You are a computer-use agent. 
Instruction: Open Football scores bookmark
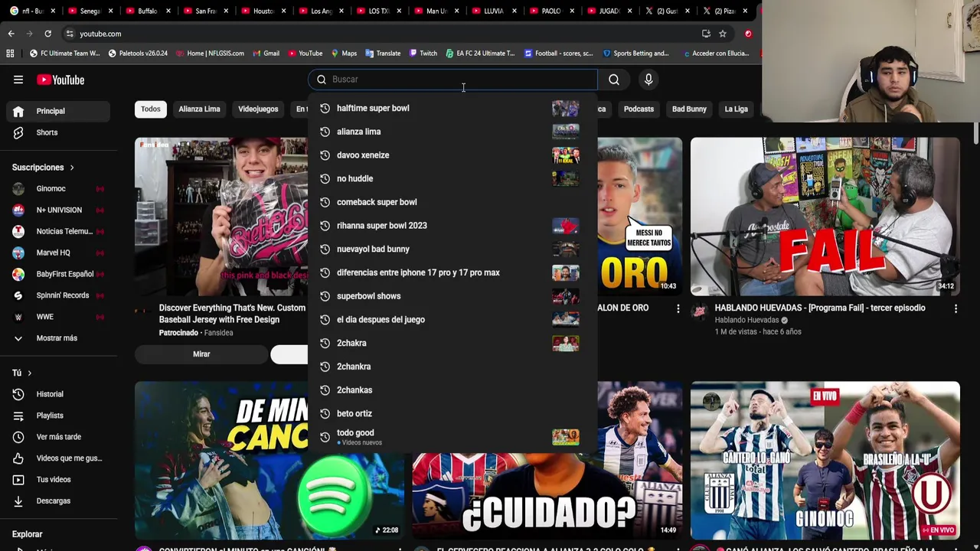[559, 54]
